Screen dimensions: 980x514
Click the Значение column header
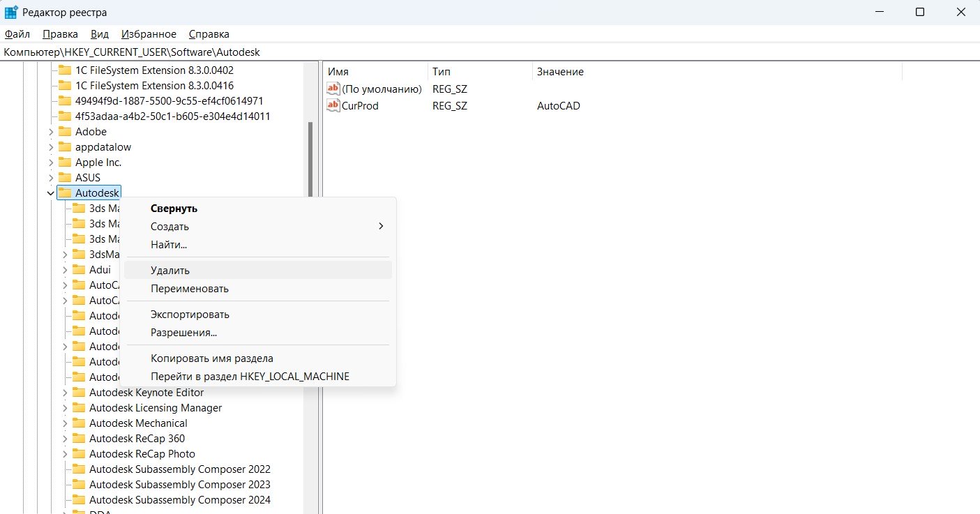(x=717, y=72)
